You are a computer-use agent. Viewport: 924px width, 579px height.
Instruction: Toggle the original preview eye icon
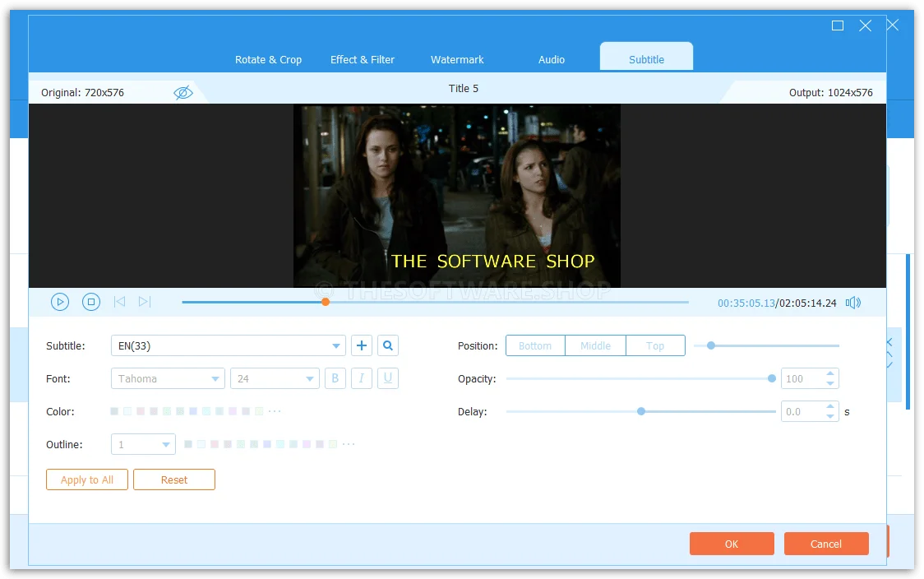point(183,93)
